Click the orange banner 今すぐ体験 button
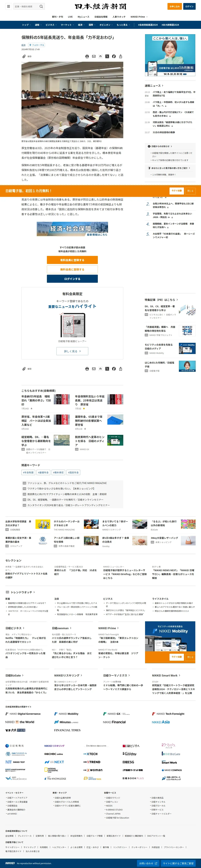The height and width of the screenshot is (868, 201). (177, 191)
